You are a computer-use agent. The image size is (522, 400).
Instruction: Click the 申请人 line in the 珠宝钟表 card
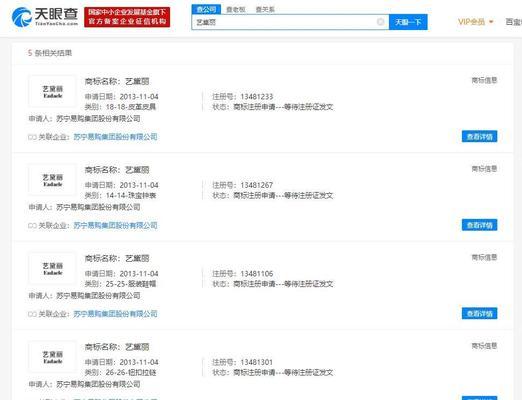pos(84,207)
